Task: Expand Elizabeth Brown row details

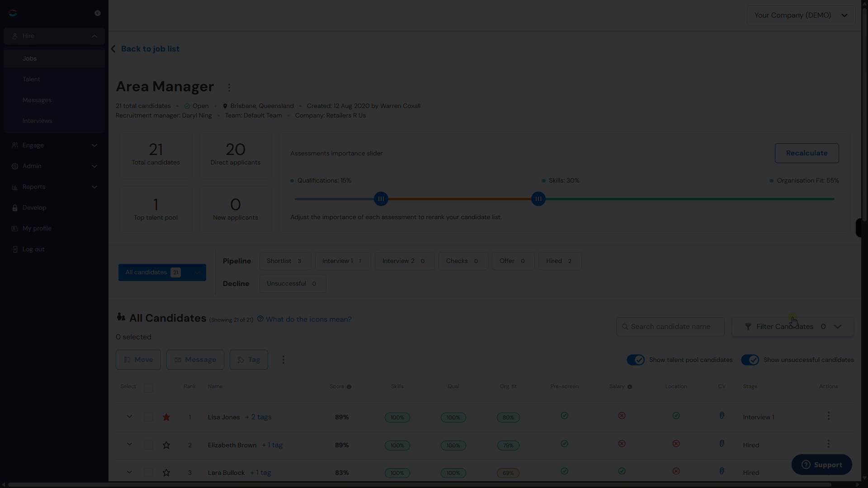Action: 129,445
